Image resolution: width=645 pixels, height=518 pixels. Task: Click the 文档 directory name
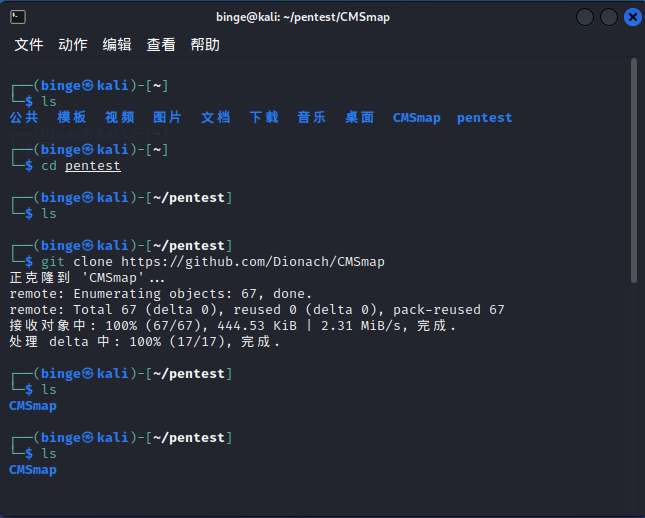coord(216,118)
